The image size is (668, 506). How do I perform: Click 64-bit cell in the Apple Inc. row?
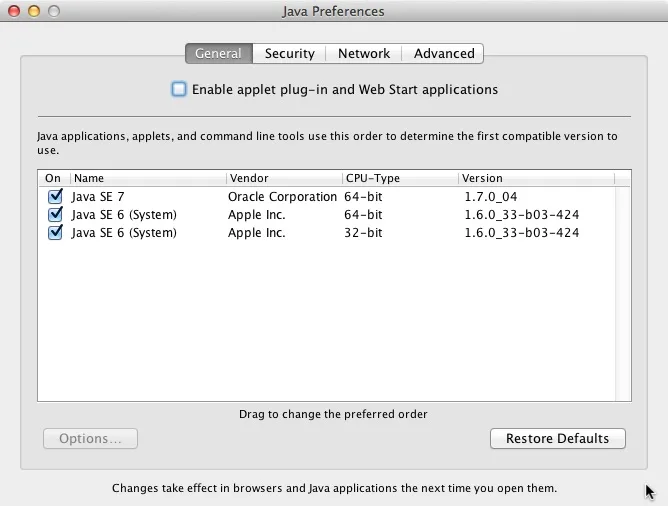(x=363, y=214)
